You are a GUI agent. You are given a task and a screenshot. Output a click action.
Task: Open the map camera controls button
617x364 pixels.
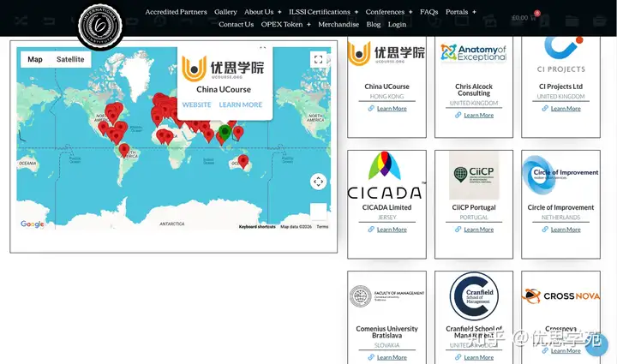318,182
